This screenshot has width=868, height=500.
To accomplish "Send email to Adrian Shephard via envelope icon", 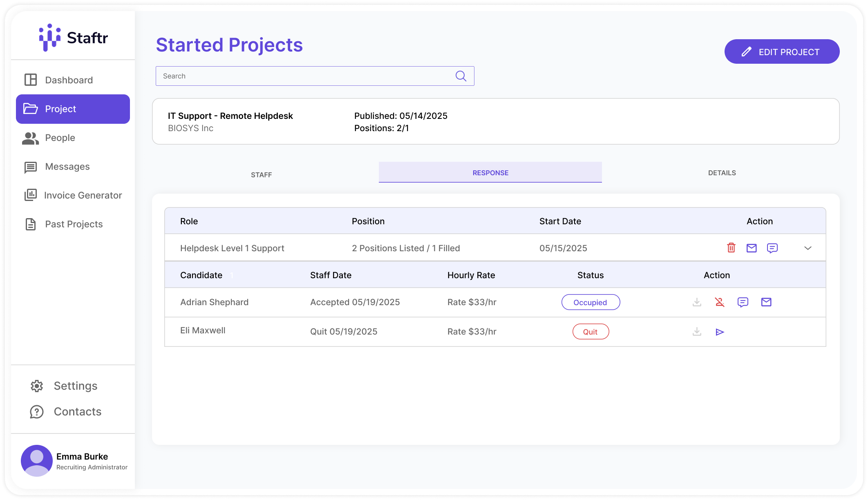I will 766,302.
